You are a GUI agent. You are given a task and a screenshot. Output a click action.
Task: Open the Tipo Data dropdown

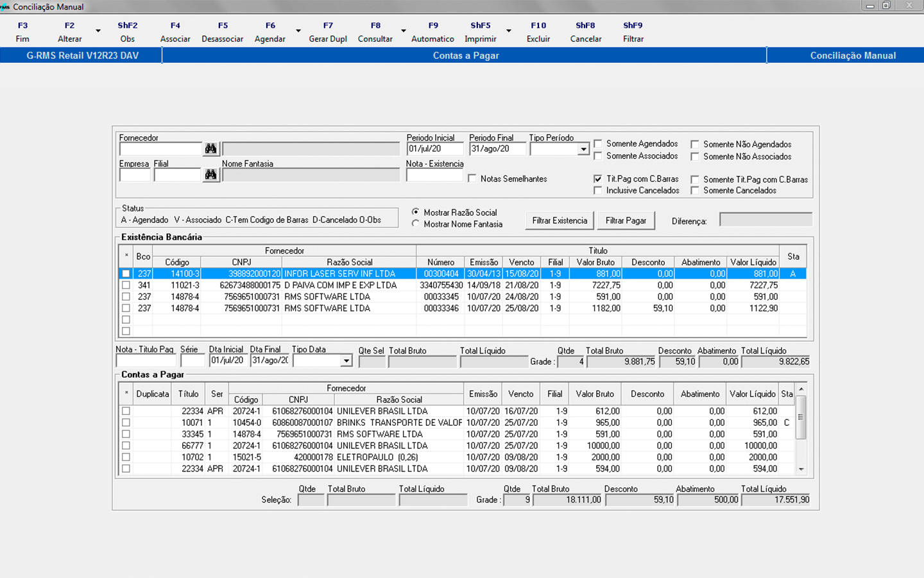pos(346,361)
